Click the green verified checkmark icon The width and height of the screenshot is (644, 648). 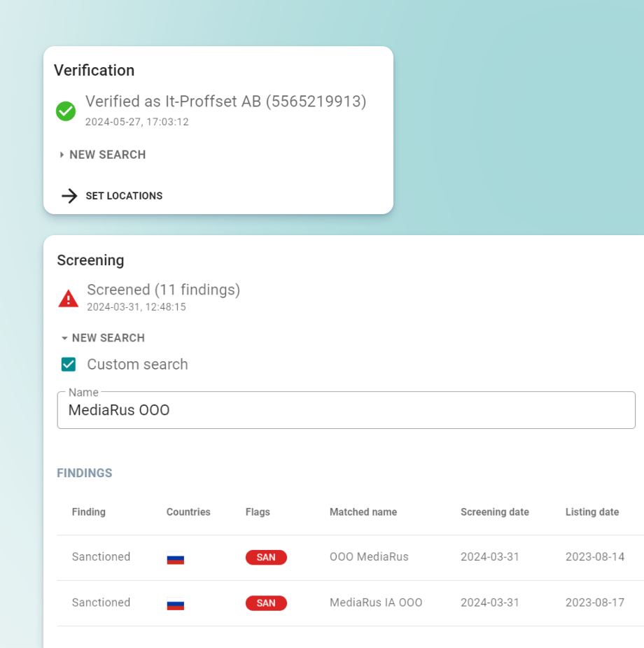[x=66, y=111]
